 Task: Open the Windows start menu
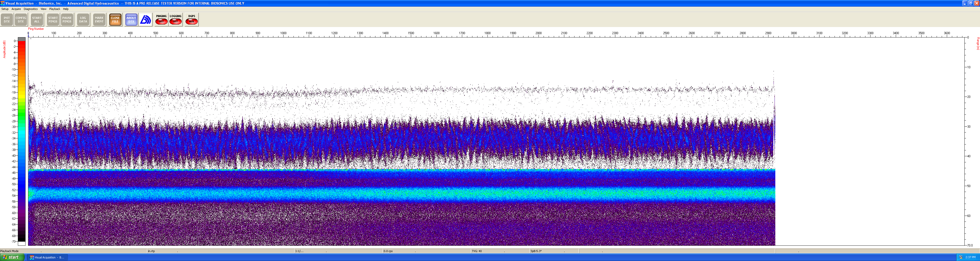[x=12, y=257]
